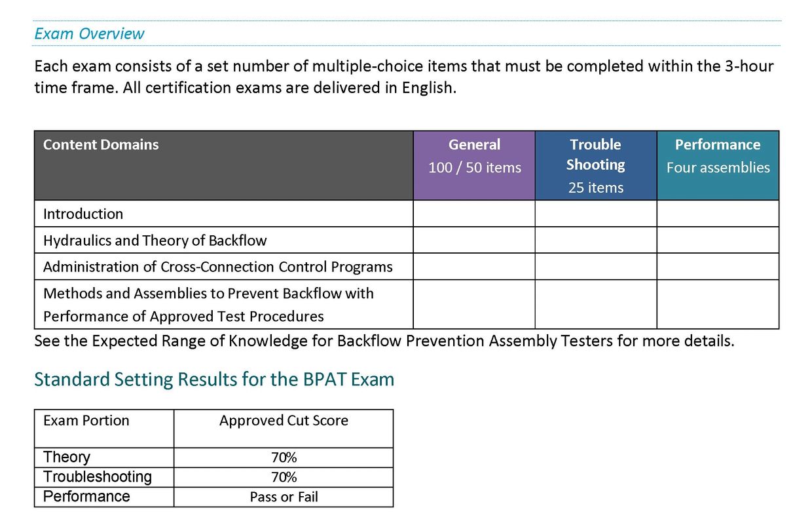Viewport: 812px width, 525px height.
Task: Select the purple "General" column header
Action: point(474,156)
